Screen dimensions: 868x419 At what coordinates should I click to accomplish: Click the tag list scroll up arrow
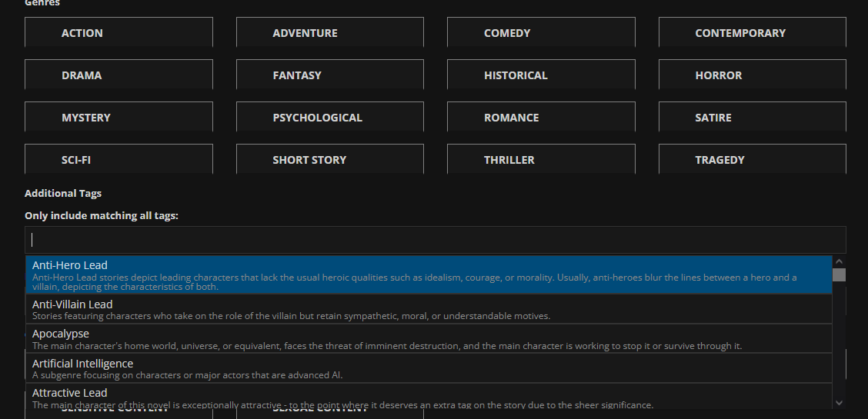tap(840, 261)
